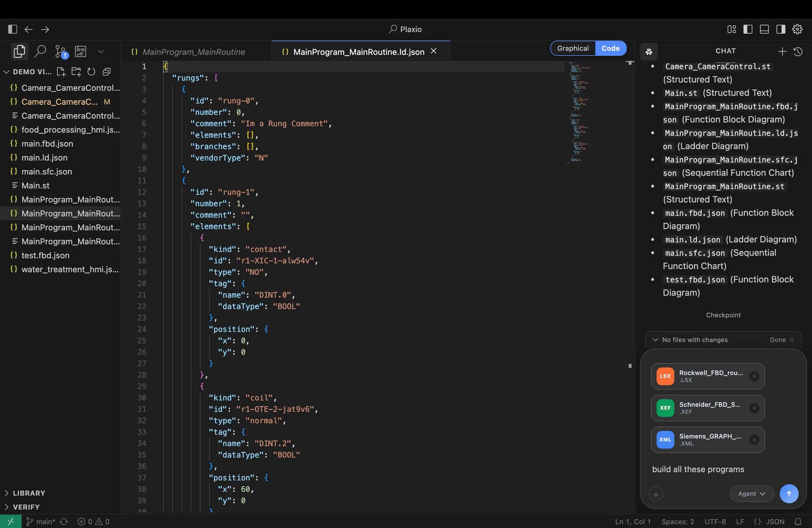This screenshot has width=812, height=528.
Task: Click the chat assistant icon
Action: click(649, 51)
